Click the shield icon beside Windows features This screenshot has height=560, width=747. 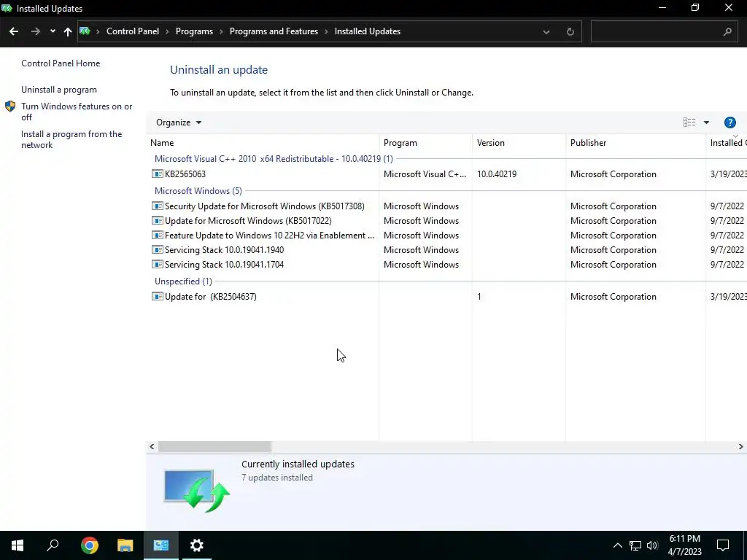coord(10,106)
